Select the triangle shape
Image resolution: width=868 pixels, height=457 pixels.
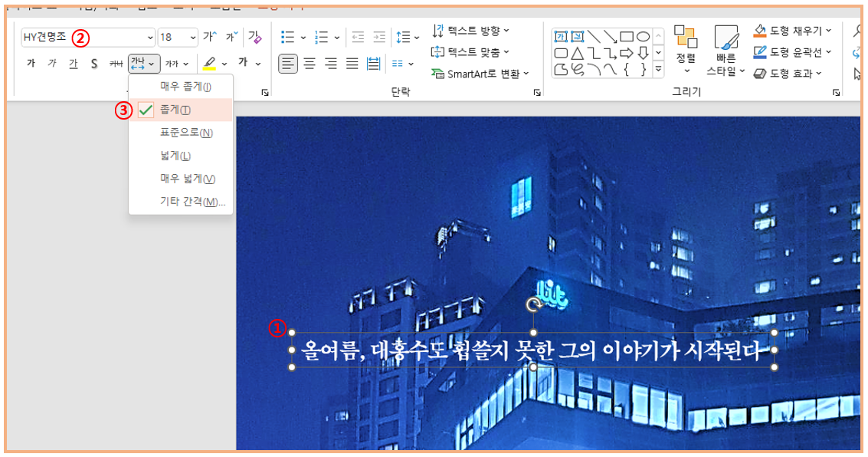click(x=578, y=53)
